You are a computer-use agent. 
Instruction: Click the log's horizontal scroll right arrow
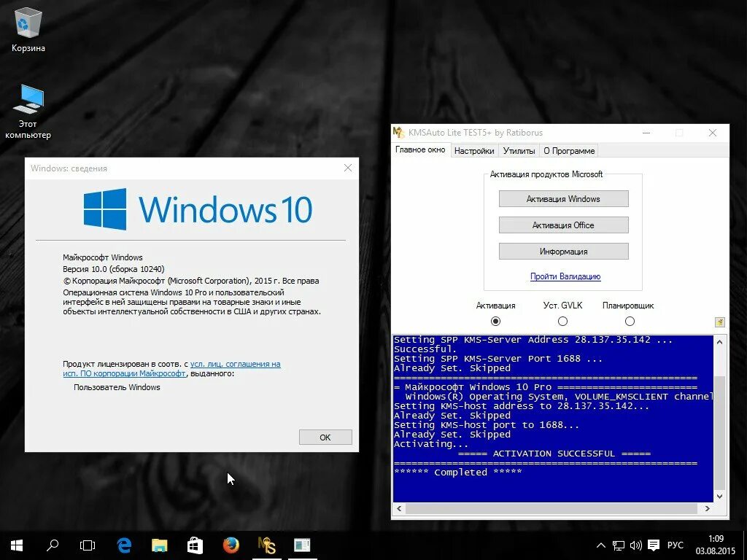click(x=708, y=508)
